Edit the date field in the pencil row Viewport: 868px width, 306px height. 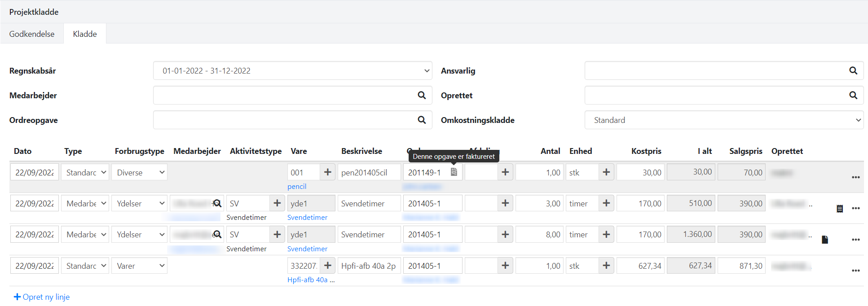35,172
